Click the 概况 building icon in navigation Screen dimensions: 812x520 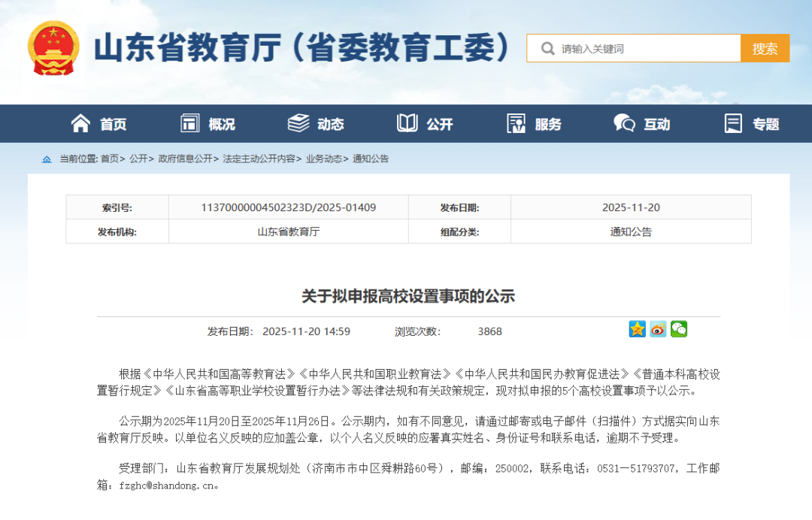tap(190, 123)
